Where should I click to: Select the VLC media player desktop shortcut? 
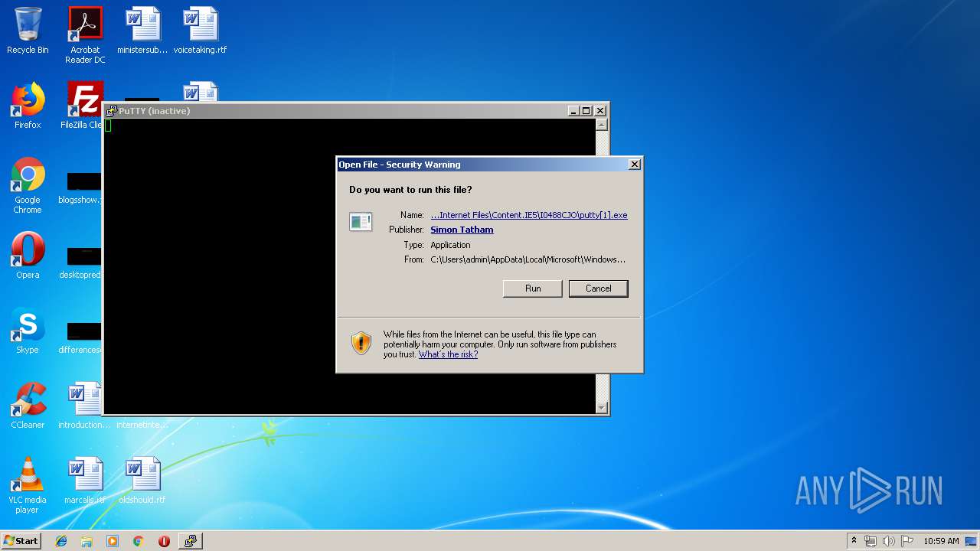(x=28, y=486)
